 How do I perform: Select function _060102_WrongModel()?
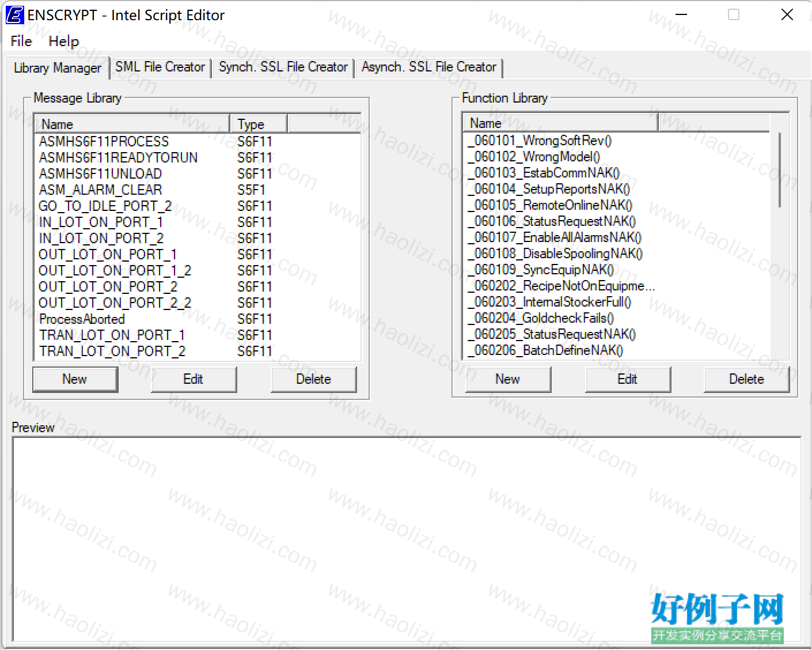(534, 157)
